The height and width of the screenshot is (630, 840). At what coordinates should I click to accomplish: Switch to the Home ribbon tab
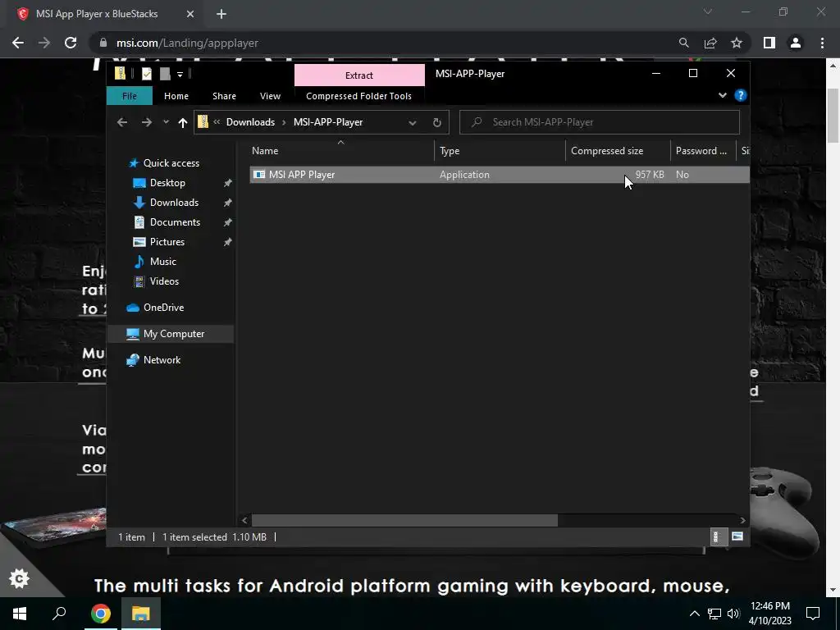click(x=176, y=96)
